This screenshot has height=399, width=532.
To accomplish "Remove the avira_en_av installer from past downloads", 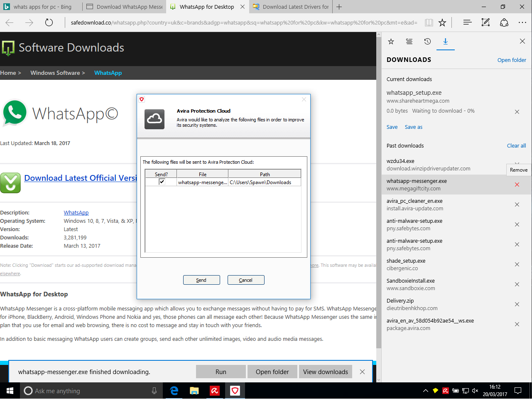I will pyautogui.click(x=517, y=324).
